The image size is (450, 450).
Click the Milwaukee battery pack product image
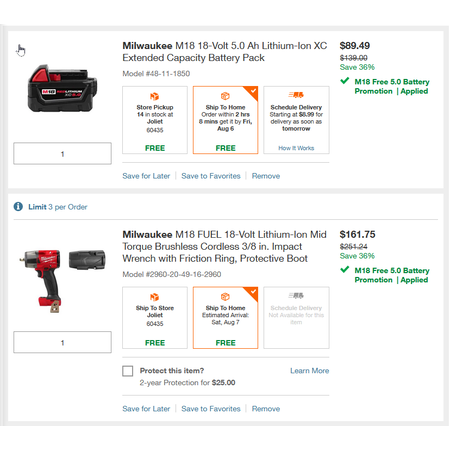(62, 89)
